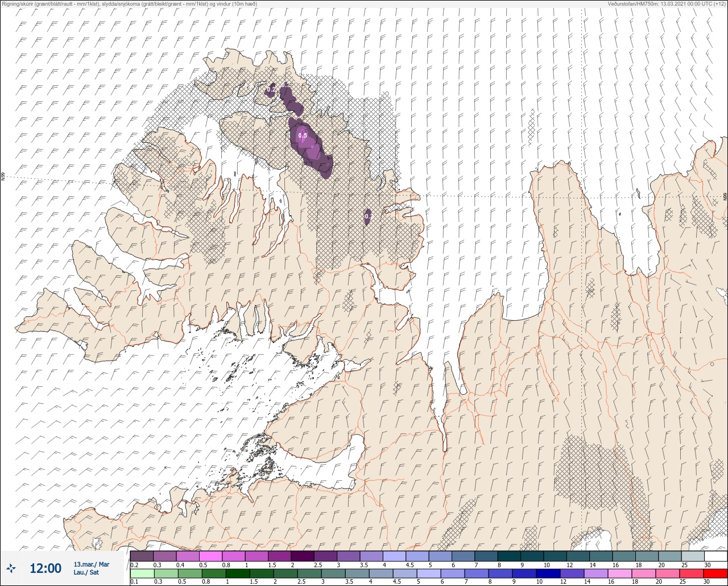Image resolution: width=728 pixels, height=586 pixels.
Task: Click the N99 label on the left map edge
Action: coord(3,177)
